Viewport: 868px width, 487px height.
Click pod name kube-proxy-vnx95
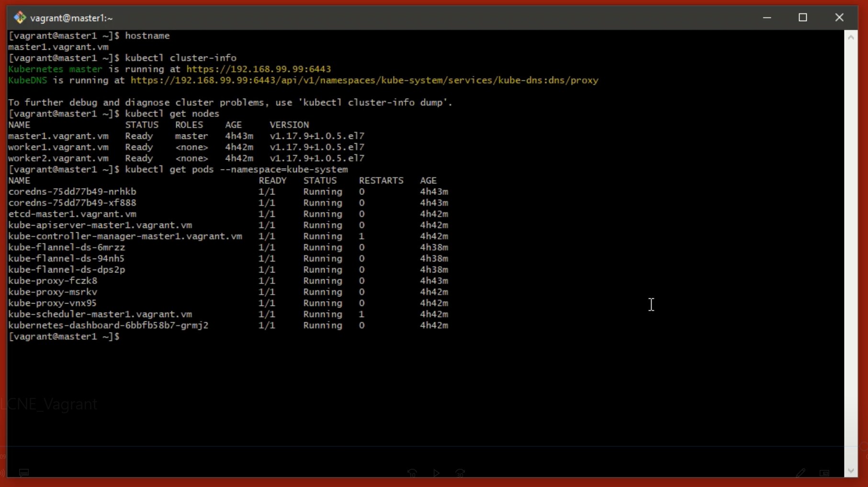tap(53, 303)
